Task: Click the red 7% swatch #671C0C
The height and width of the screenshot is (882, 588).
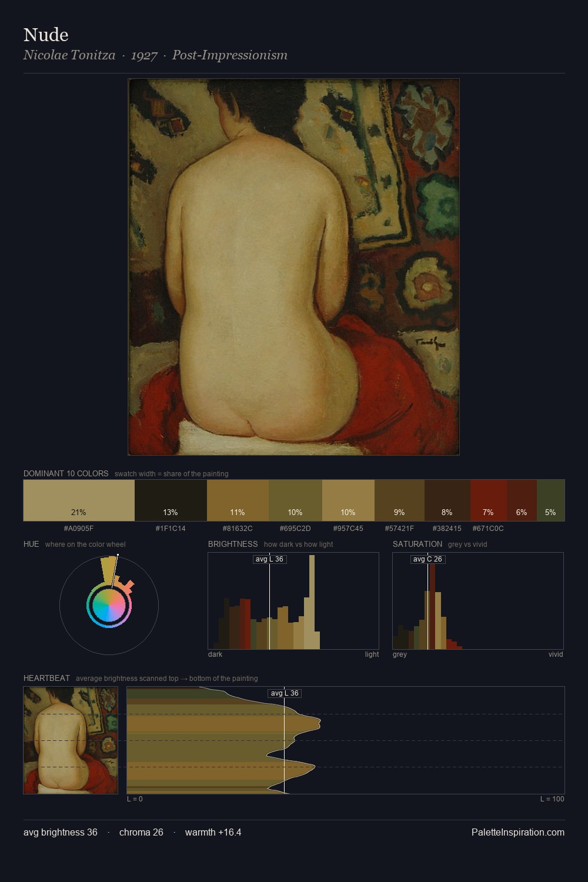Action: [x=489, y=500]
